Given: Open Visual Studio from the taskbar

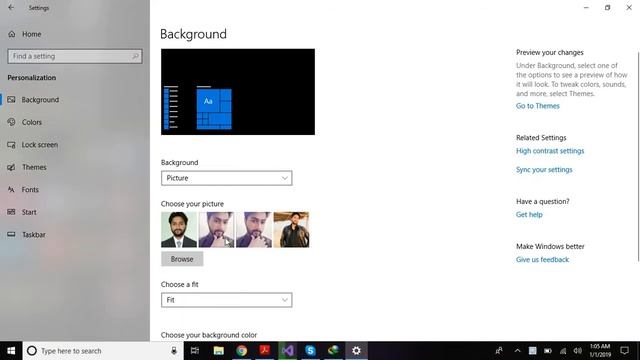Looking at the screenshot, I should 287,351.
